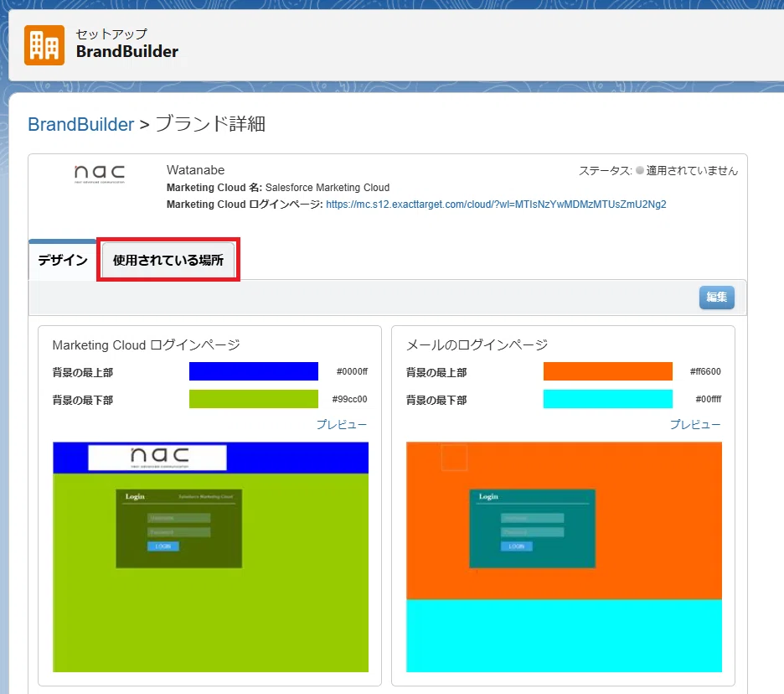Open the BrandBuilder breadcrumb link
Viewport: 784px width, 694px height.
pos(81,124)
